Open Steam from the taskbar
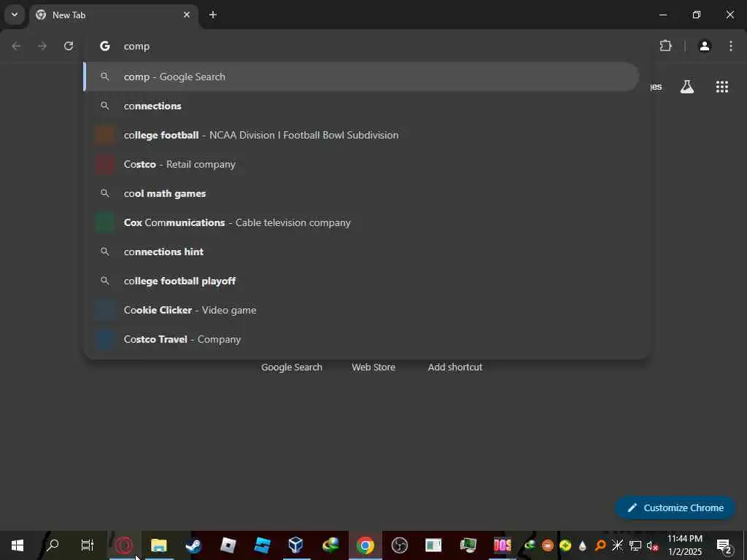This screenshot has width=747, height=560. click(x=193, y=545)
